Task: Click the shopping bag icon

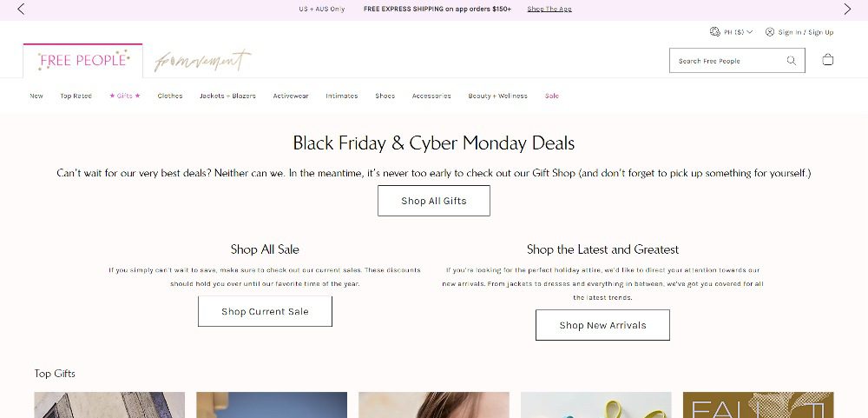Action: (x=827, y=60)
